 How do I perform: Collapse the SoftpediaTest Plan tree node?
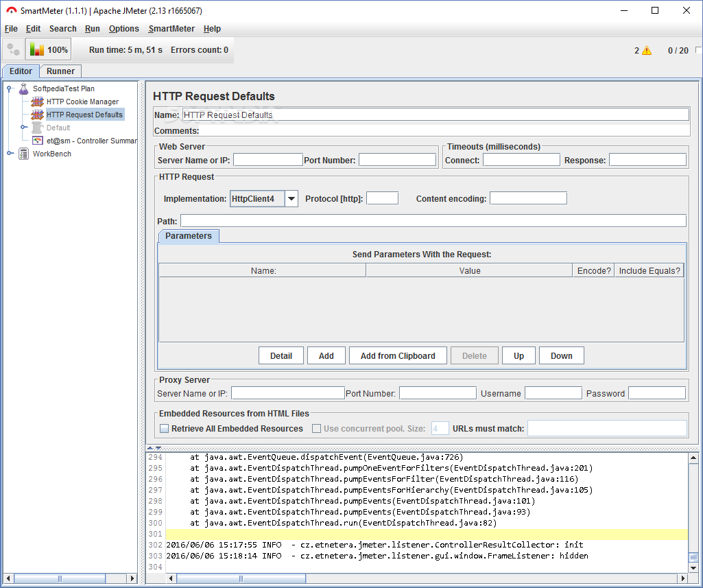point(10,89)
